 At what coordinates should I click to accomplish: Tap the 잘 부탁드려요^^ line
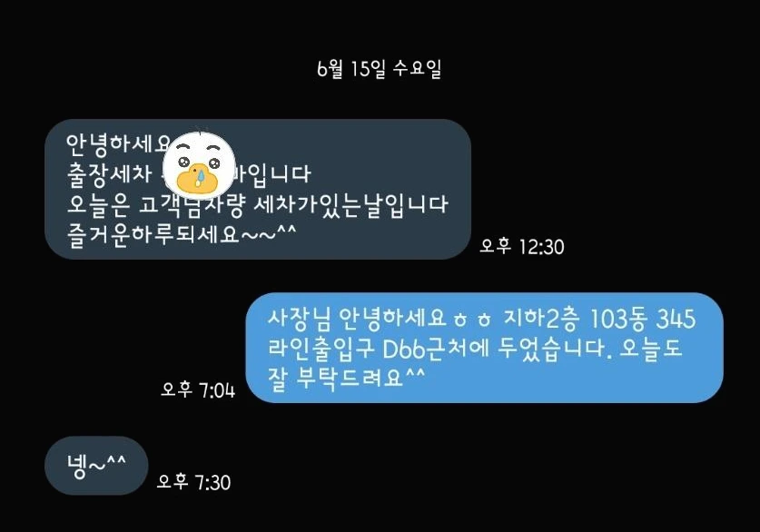click(346, 379)
